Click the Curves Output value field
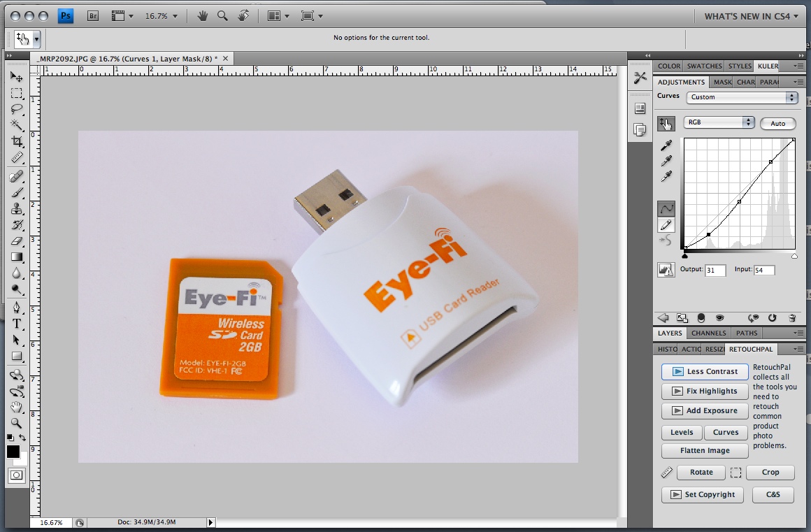Screen dimensions: 811x532 pos(715,270)
